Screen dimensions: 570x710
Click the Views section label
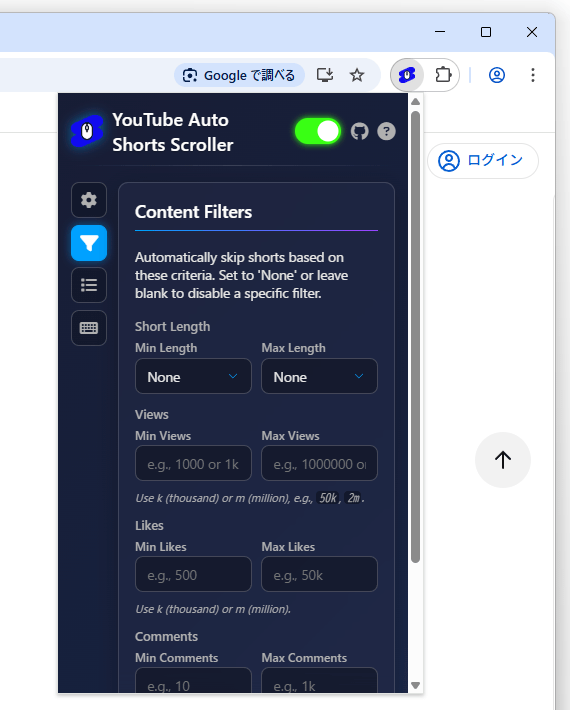click(x=152, y=414)
